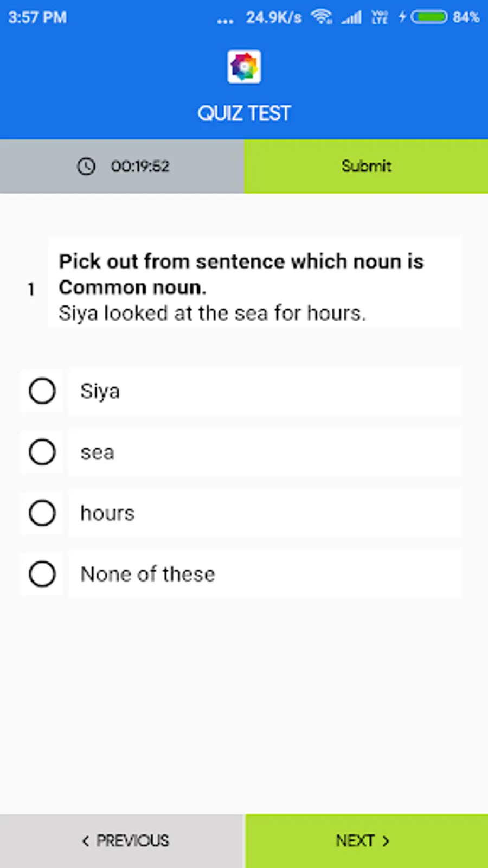Tap the battery indicator icon
The image size is (488, 868).
pyautogui.click(x=429, y=17)
